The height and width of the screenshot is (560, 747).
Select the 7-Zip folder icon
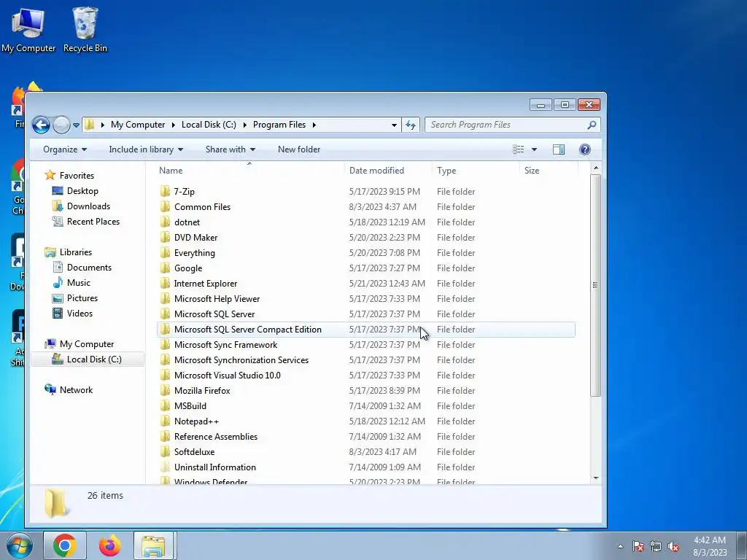coord(165,192)
